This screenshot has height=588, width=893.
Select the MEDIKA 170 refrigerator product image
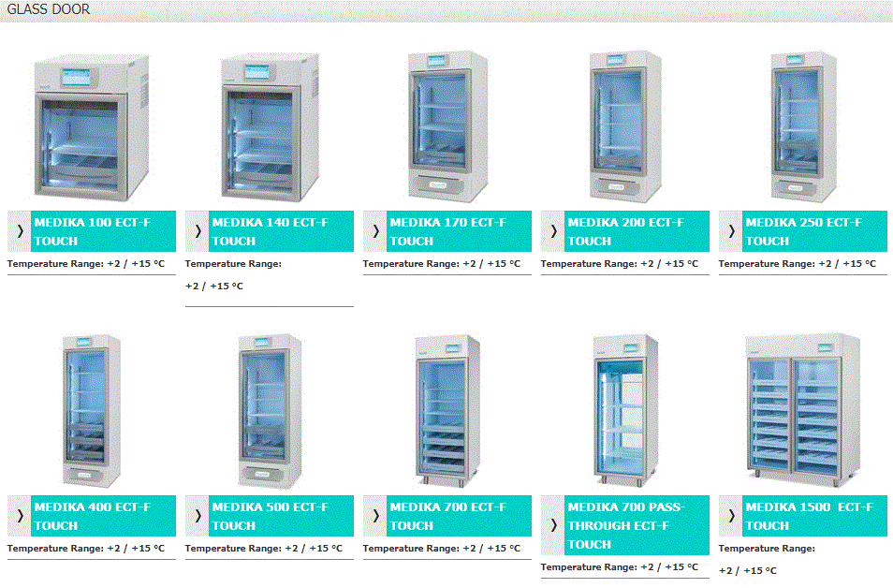(447, 126)
